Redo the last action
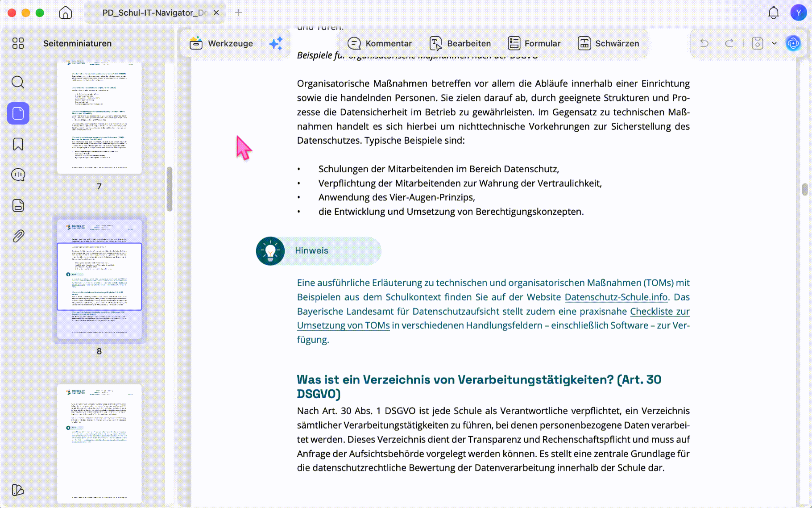The width and height of the screenshot is (812, 508). point(729,43)
